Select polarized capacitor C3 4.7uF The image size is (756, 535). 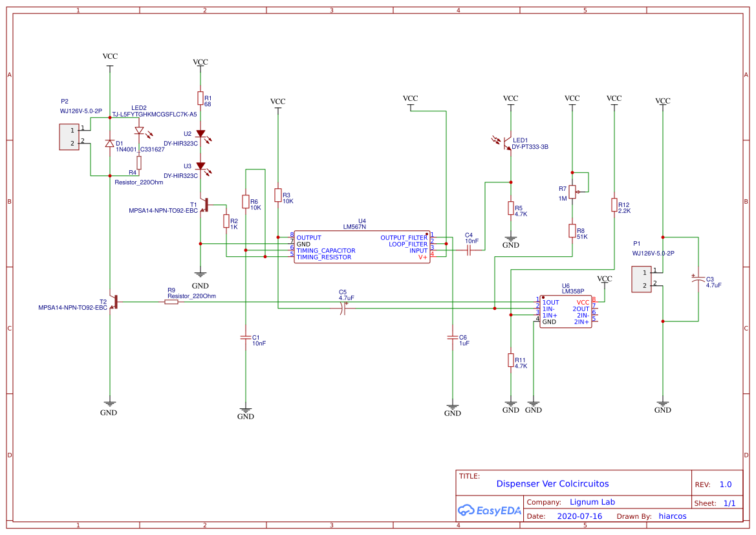pos(698,278)
